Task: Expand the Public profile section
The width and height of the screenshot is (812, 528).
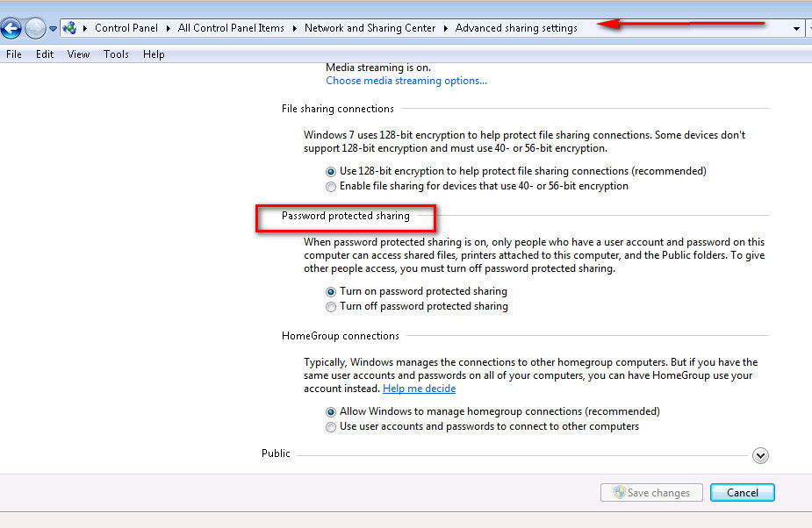Action: (760, 455)
